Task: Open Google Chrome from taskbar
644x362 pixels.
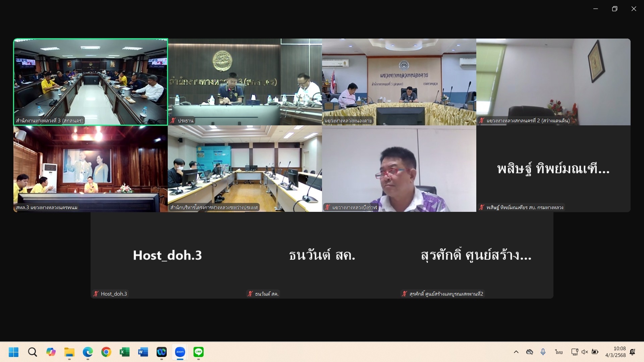Action: [106, 352]
